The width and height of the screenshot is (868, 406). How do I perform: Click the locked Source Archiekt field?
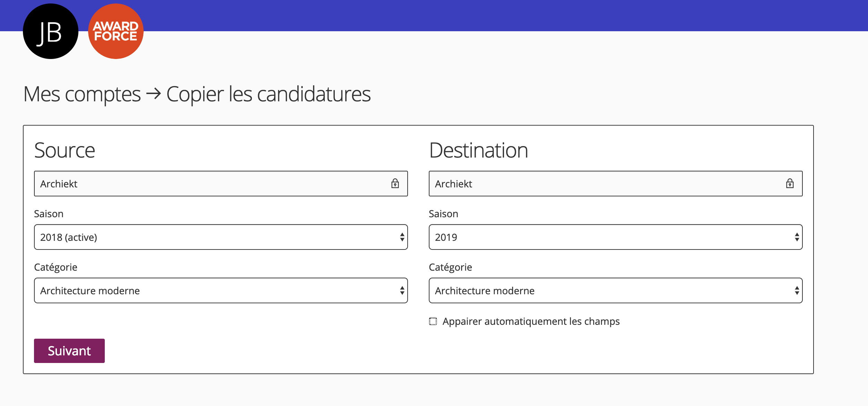[x=221, y=184]
